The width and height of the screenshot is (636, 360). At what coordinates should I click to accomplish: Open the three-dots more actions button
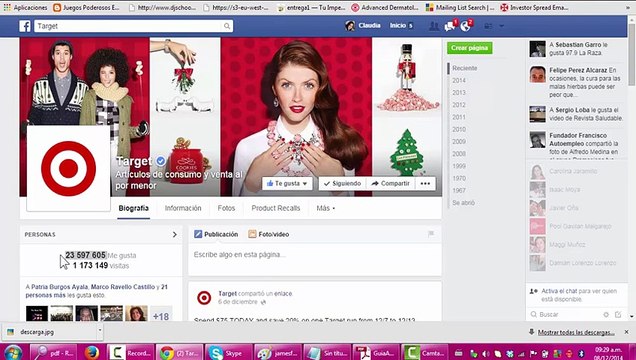point(425,183)
